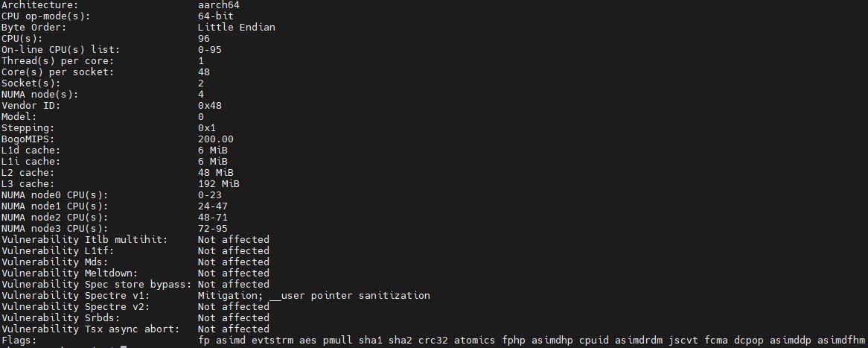Viewport: 868px width, 348px height.
Task: Click the 0-95 on-line CPU list value
Action: [209, 49]
